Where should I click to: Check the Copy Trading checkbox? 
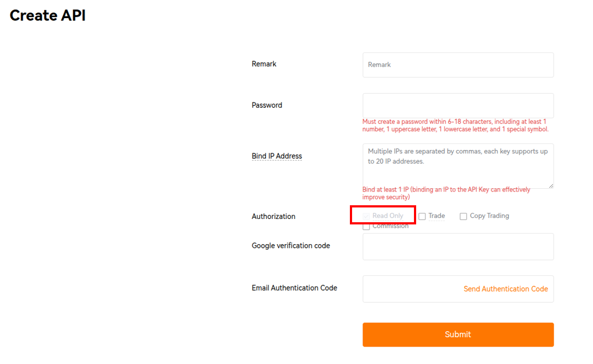tap(463, 216)
